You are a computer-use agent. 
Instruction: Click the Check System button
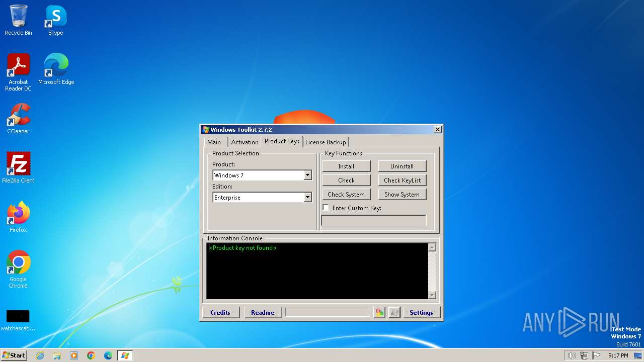[346, 195]
